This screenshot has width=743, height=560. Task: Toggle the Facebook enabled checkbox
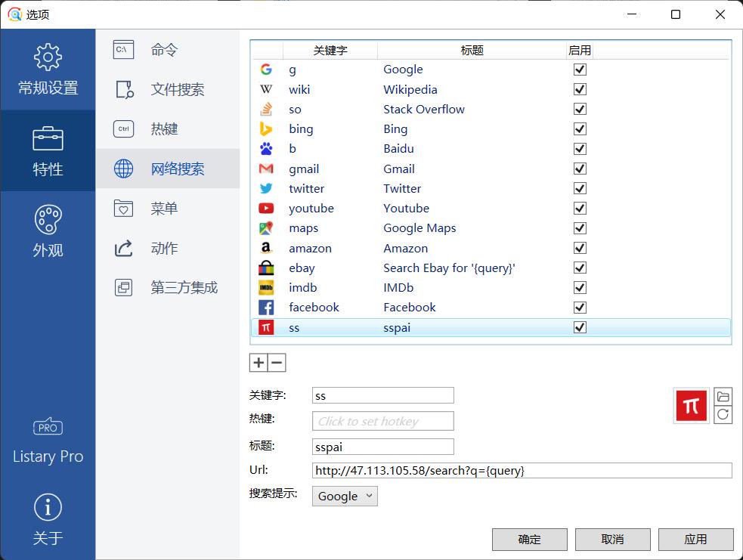click(x=580, y=308)
